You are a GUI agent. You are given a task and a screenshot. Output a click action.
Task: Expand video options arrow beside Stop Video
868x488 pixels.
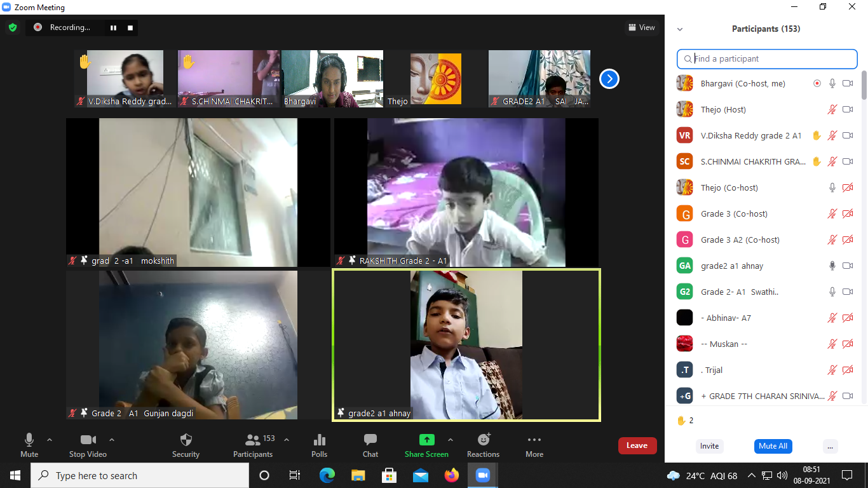pyautogui.click(x=112, y=440)
